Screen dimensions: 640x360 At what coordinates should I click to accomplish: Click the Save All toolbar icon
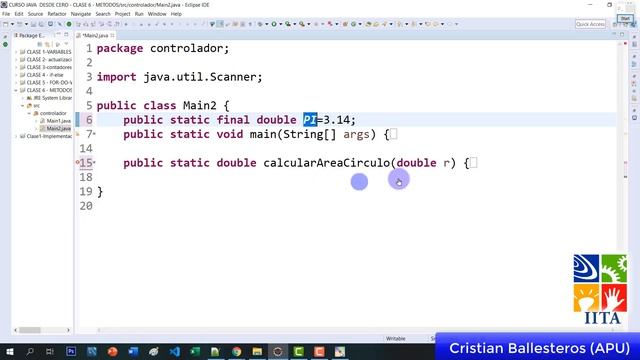tap(41, 24)
